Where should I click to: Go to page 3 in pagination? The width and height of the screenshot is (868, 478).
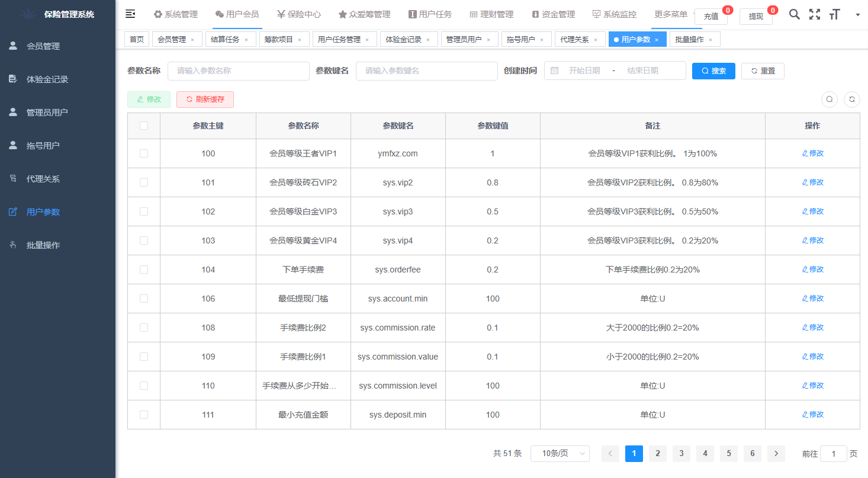[x=681, y=454]
